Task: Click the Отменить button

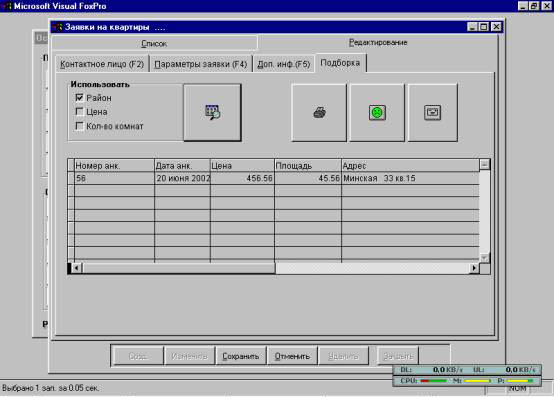Action: click(292, 356)
